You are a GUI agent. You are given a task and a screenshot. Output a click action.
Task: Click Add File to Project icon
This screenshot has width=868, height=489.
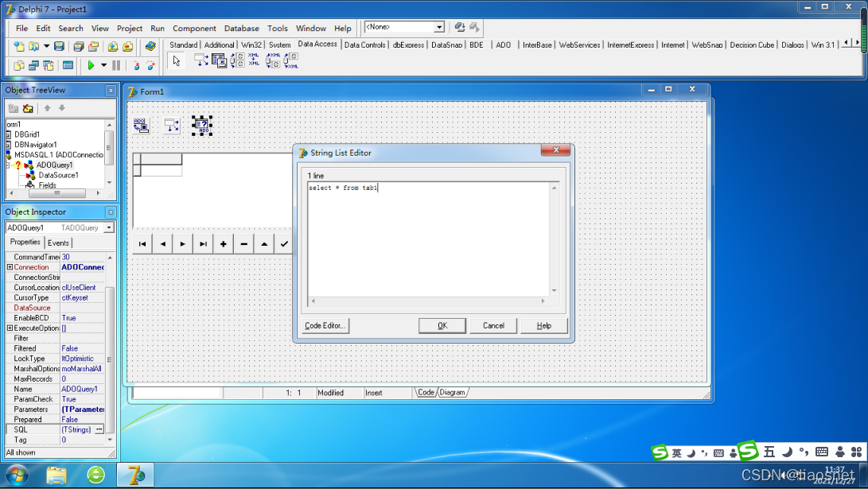pos(113,46)
